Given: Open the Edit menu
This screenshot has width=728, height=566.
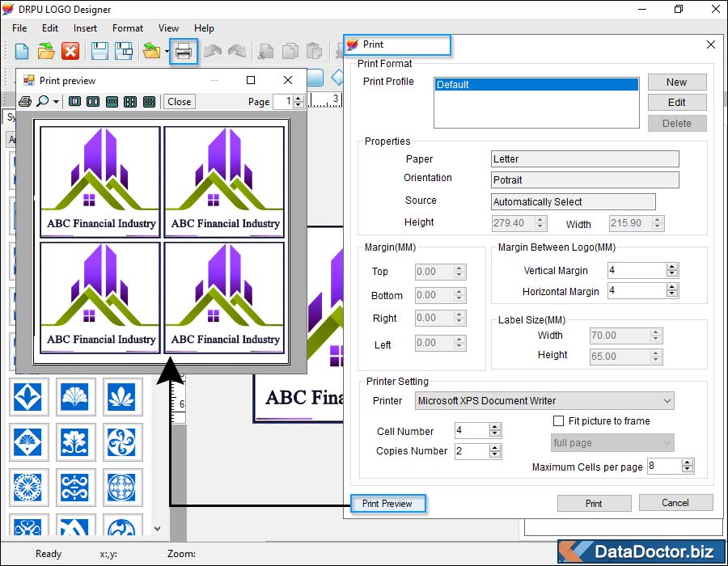Looking at the screenshot, I should pyautogui.click(x=49, y=27).
